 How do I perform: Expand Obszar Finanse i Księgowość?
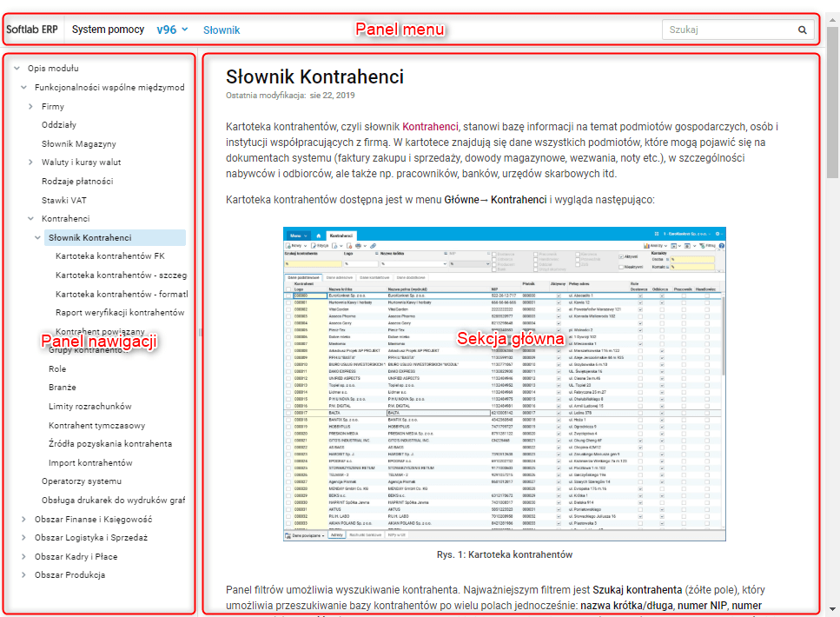coord(23,519)
